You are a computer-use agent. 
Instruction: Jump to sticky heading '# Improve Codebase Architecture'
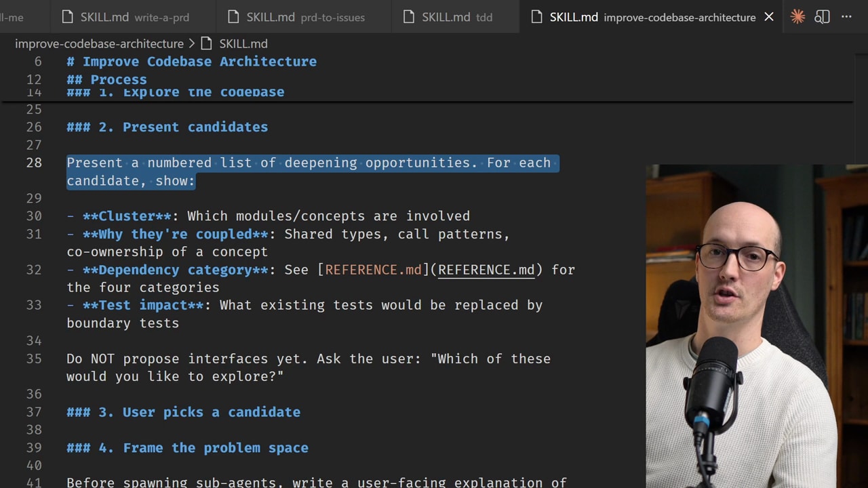click(191, 62)
